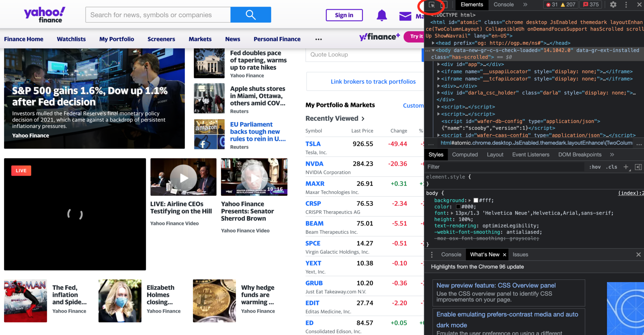644x335 pixels.
Task: Open the DevTools three-dot customize menu
Action: point(626,5)
